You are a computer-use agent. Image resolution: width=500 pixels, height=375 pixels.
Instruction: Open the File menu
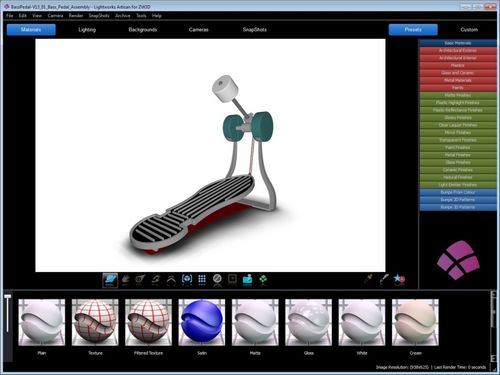10,16
